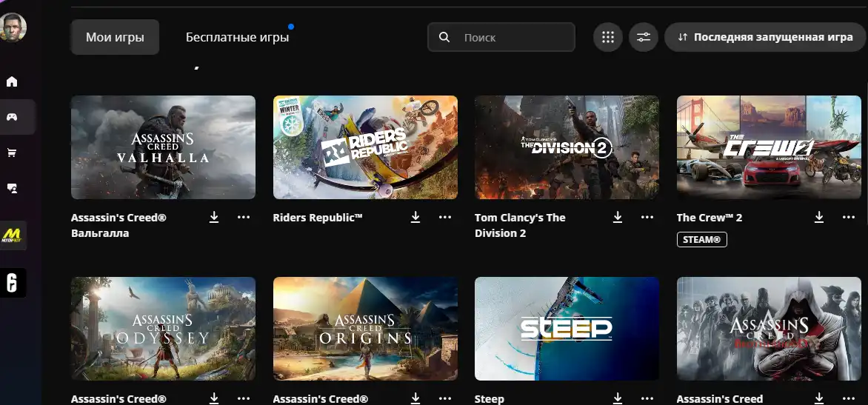Open Assassin's Creed Brotherhood cover art
The width and height of the screenshot is (868, 405).
[x=769, y=329]
